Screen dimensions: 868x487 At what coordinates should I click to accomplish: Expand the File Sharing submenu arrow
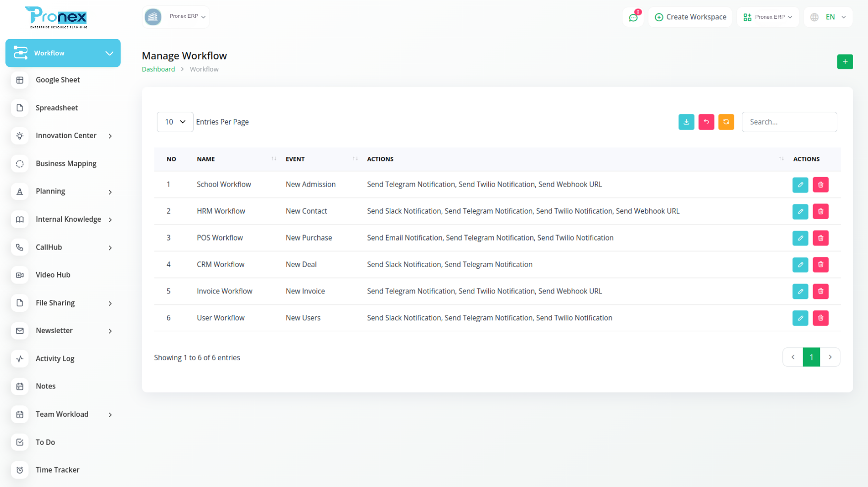[110, 303]
